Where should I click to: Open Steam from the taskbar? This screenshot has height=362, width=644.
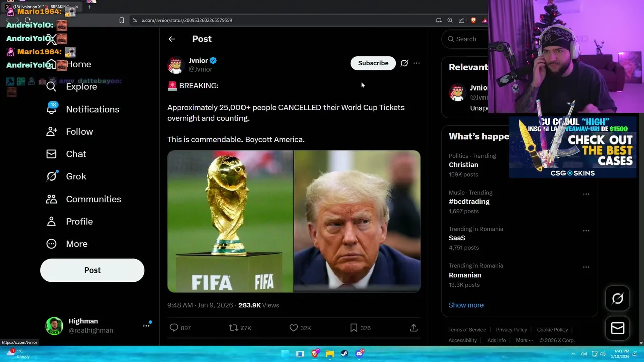(344, 354)
